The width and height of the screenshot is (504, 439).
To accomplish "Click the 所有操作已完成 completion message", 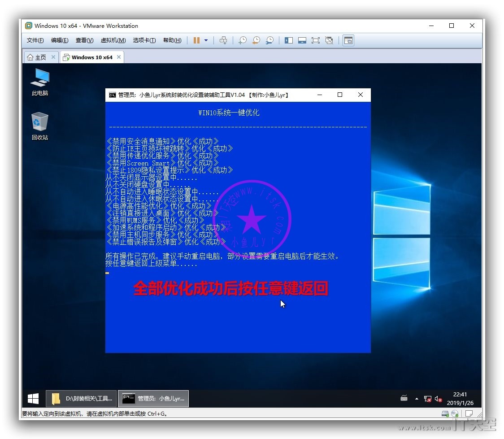I will (x=222, y=256).
